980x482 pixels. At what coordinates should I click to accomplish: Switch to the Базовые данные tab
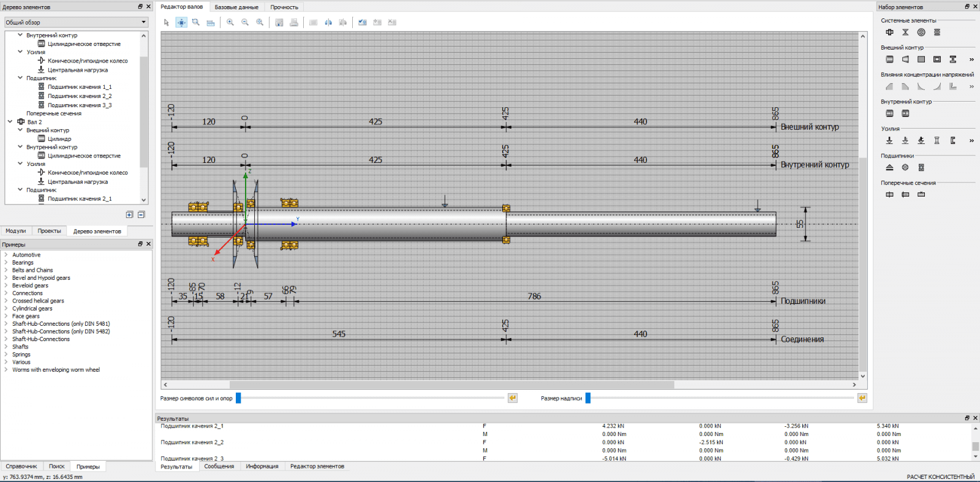pos(236,7)
